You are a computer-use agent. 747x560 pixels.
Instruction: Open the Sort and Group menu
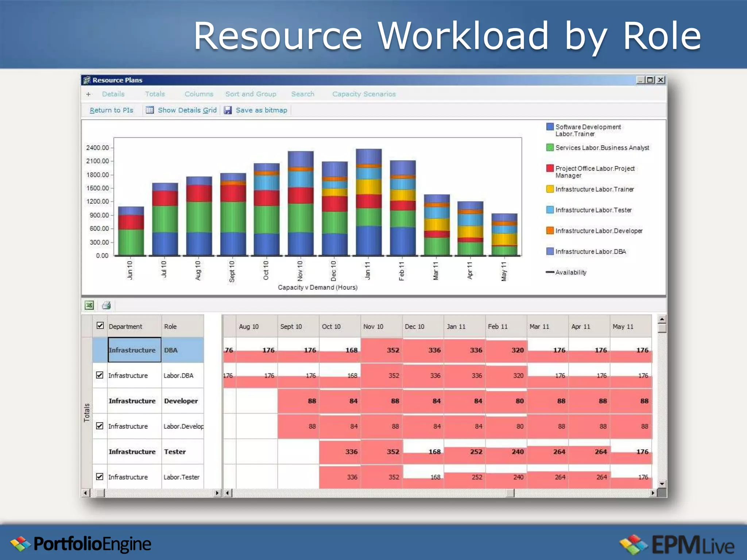pyautogui.click(x=251, y=94)
